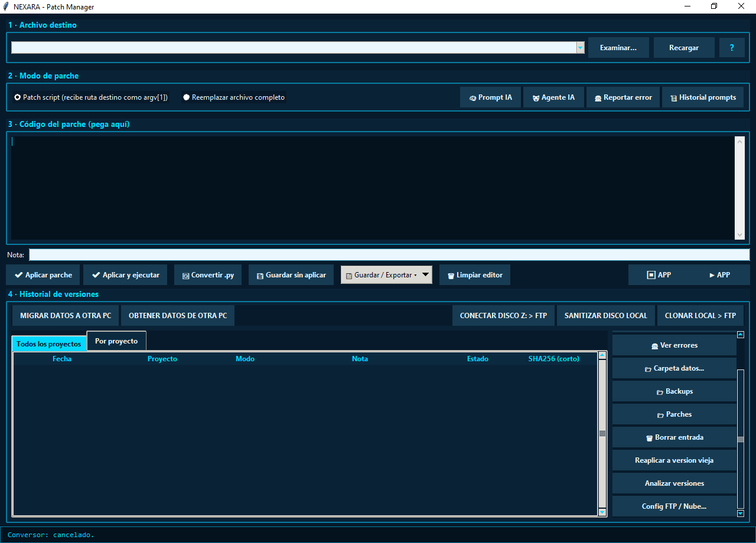Open the Guardar / Exportar dropdown menu

tap(386, 275)
